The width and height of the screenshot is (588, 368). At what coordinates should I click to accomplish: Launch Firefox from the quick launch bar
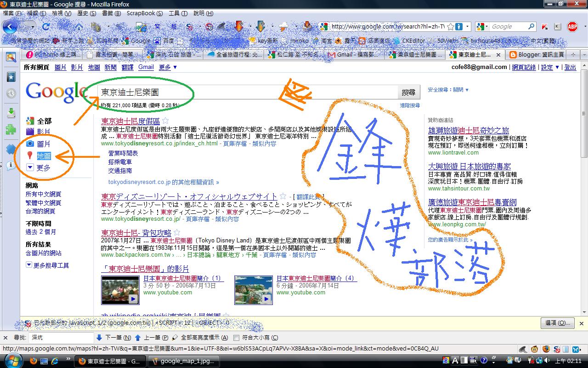[x=34, y=361]
